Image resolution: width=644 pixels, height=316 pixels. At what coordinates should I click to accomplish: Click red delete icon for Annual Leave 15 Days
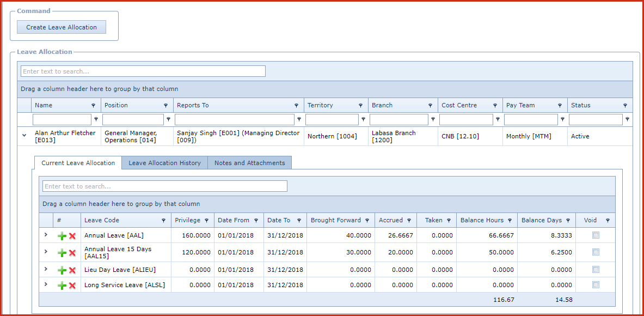coord(72,253)
